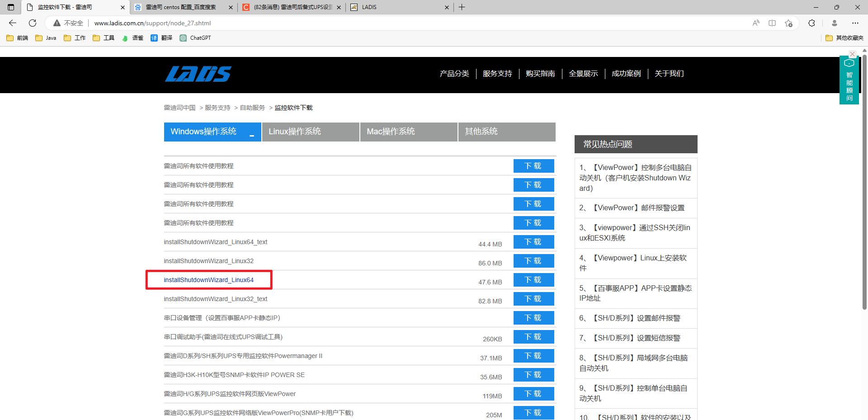Image resolution: width=868 pixels, height=420 pixels.
Task: Go to 自助服务 breadcrumb link
Action: coord(252,108)
